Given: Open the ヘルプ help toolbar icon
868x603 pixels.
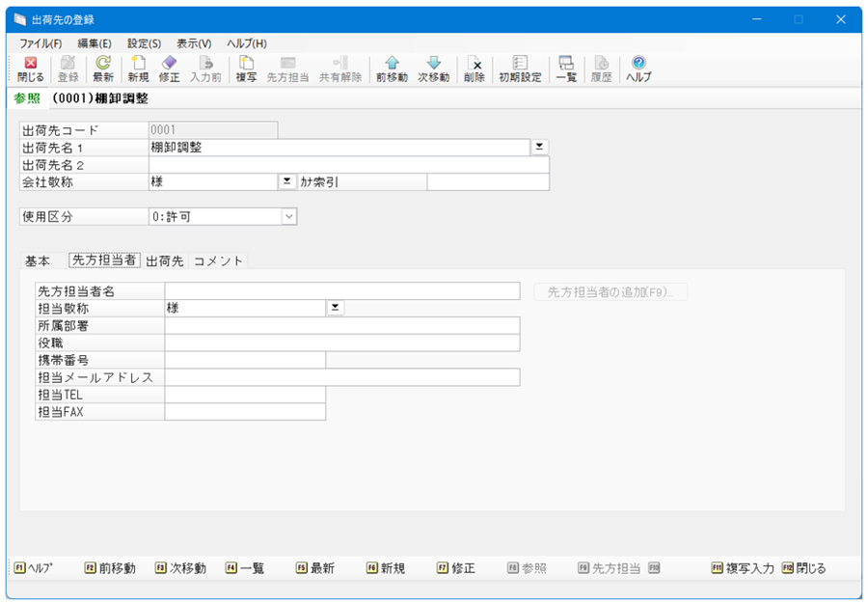Looking at the screenshot, I should 638,69.
